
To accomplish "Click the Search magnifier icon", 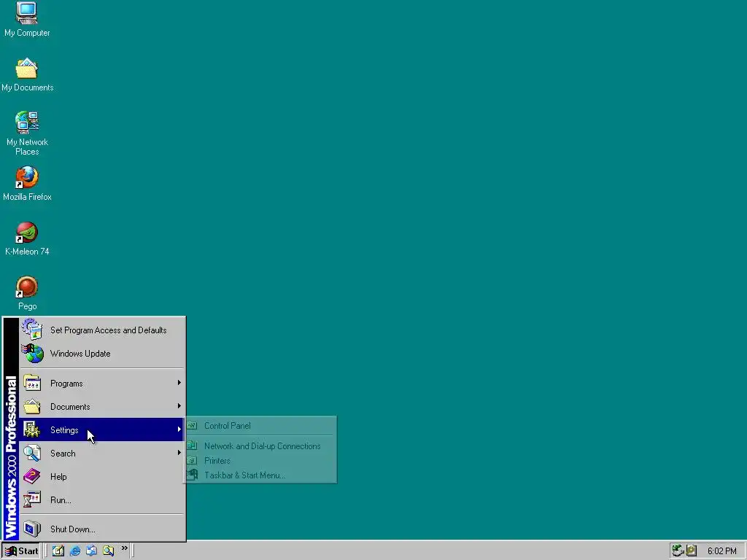I will pyautogui.click(x=32, y=453).
